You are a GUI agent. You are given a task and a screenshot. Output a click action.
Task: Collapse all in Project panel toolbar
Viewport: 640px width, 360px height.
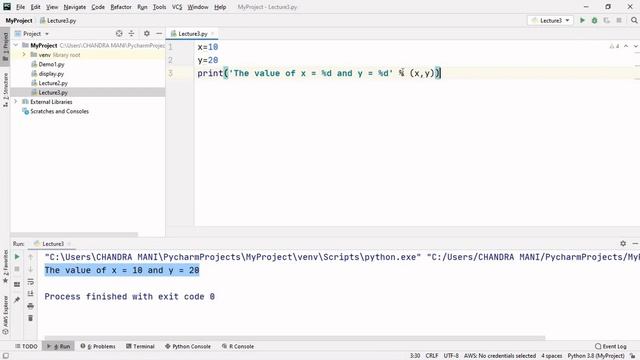(131, 33)
